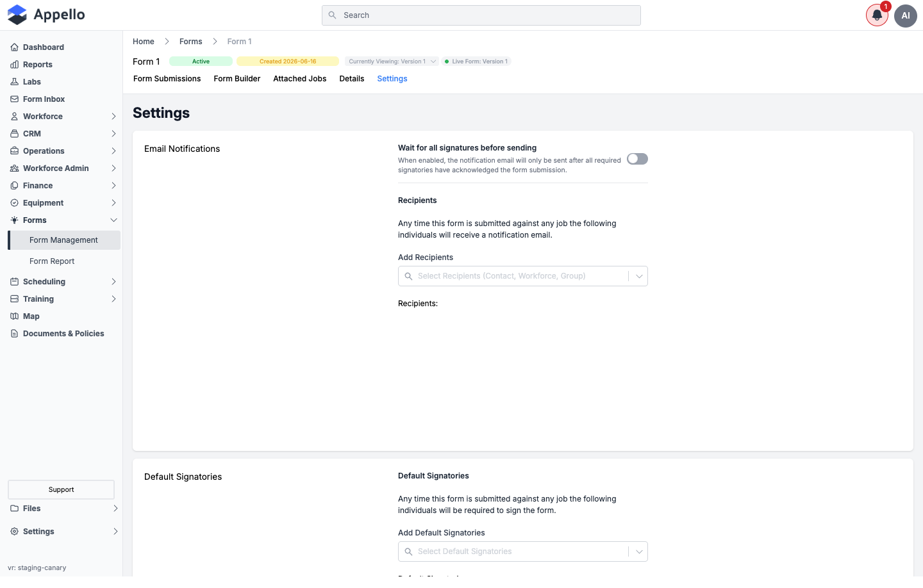
Task: Expand the Equipment menu chevron
Action: (113, 203)
